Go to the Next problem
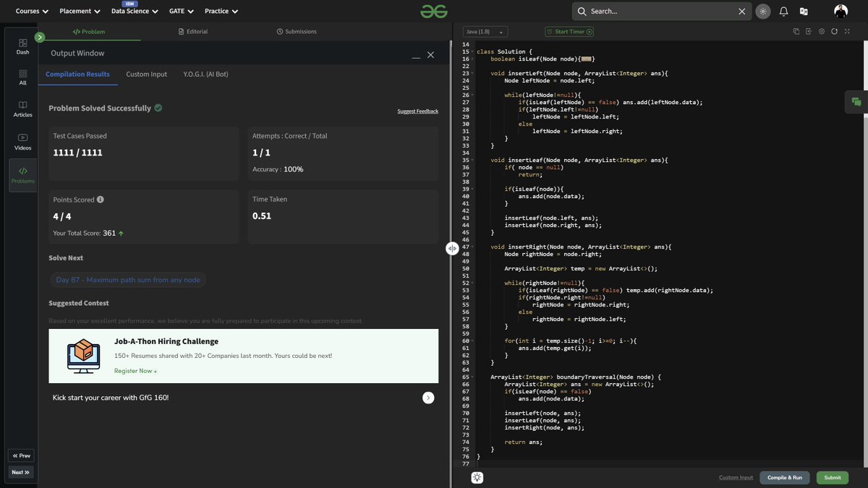The width and height of the screenshot is (868, 488). click(x=21, y=472)
